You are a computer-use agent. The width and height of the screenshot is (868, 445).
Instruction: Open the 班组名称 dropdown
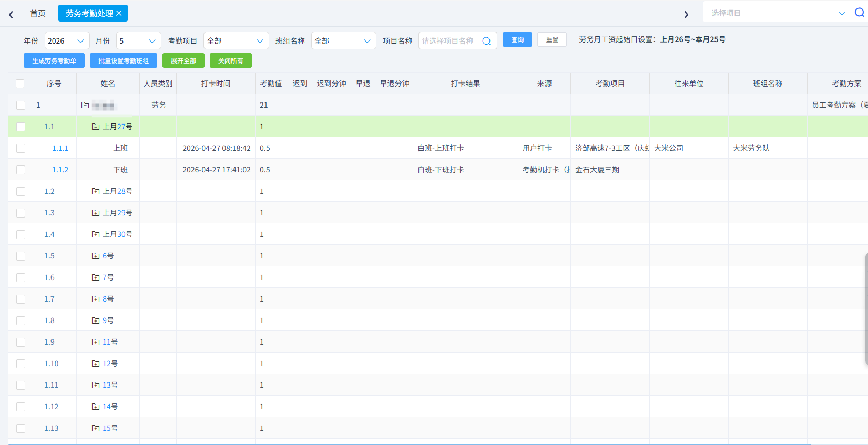coord(343,41)
